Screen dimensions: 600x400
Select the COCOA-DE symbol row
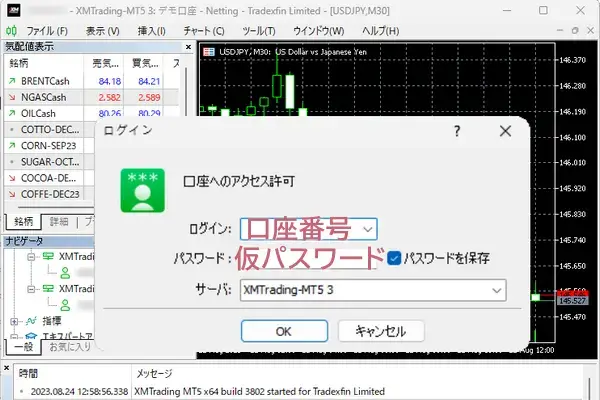click(49, 178)
